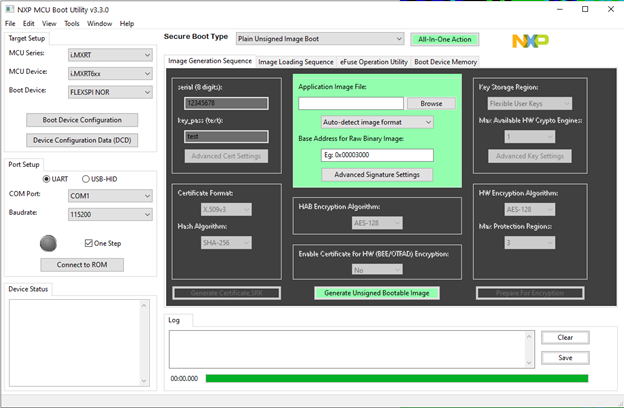Select the Port Setup tab
This screenshot has width=624, height=408.
pos(24,165)
